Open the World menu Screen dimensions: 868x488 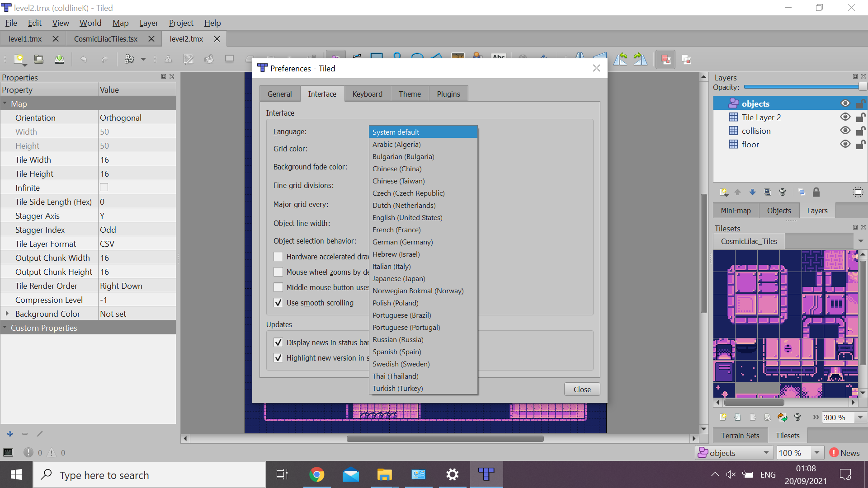pos(90,23)
